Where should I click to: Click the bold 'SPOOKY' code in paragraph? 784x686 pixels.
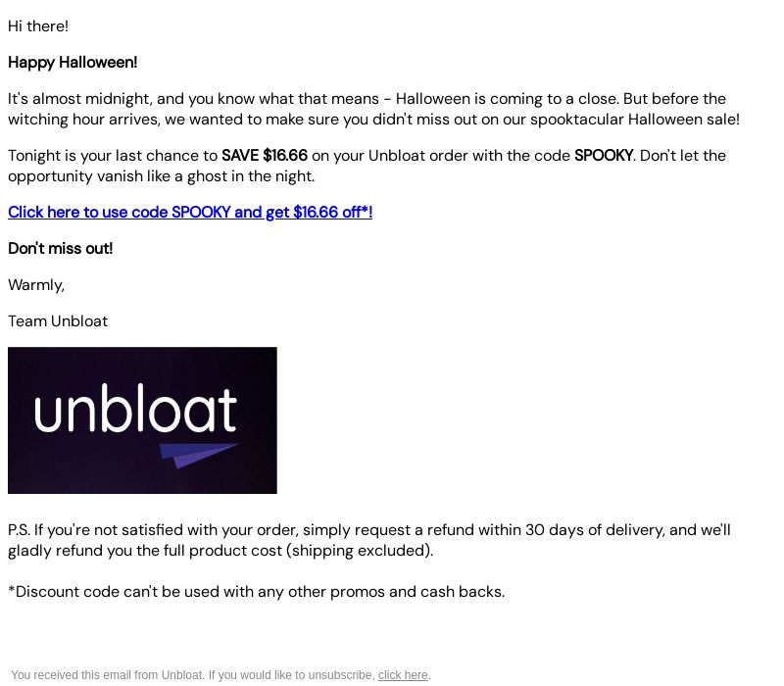(604, 156)
